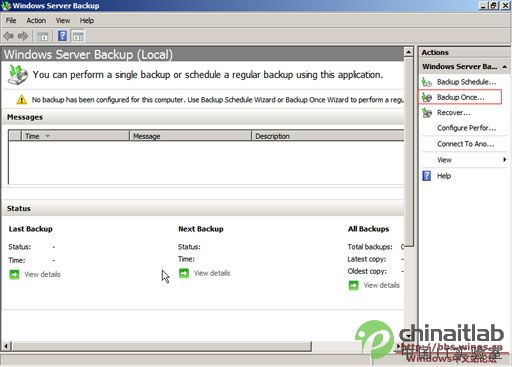
Task: Open the Recover wizard
Action: pyautogui.click(x=454, y=113)
